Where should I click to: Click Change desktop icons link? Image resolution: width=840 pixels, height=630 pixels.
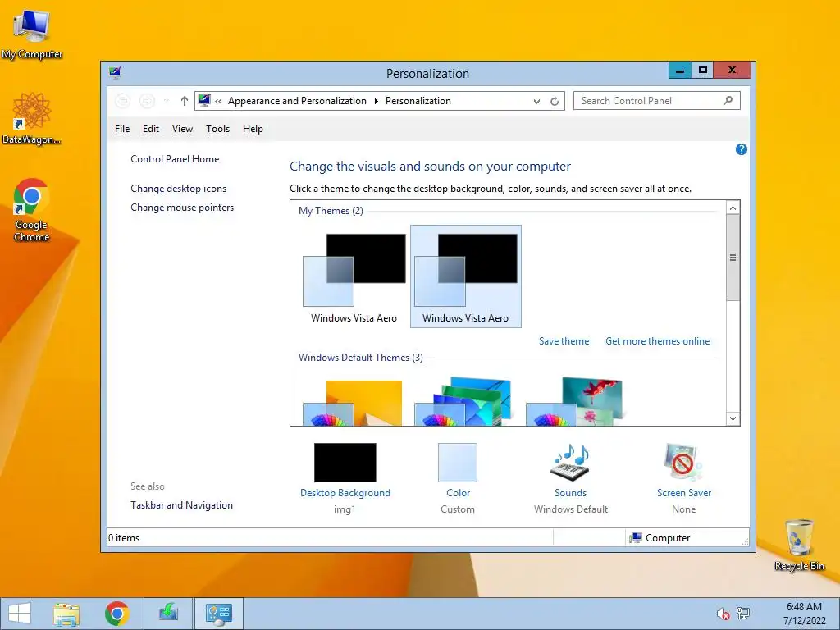click(178, 189)
